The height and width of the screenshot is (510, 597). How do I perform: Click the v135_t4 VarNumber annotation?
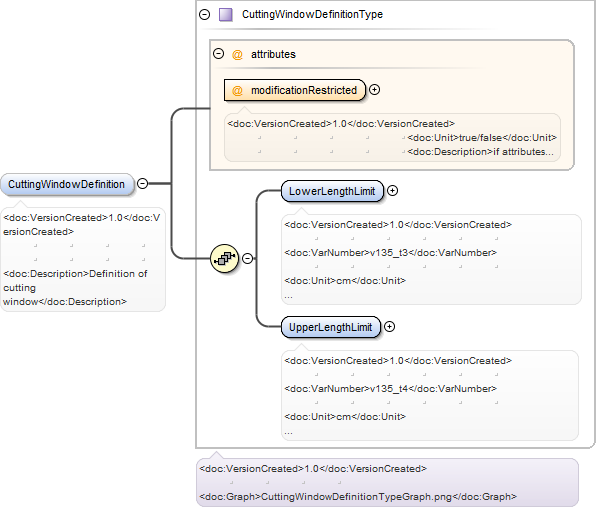[x=391, y=388]
